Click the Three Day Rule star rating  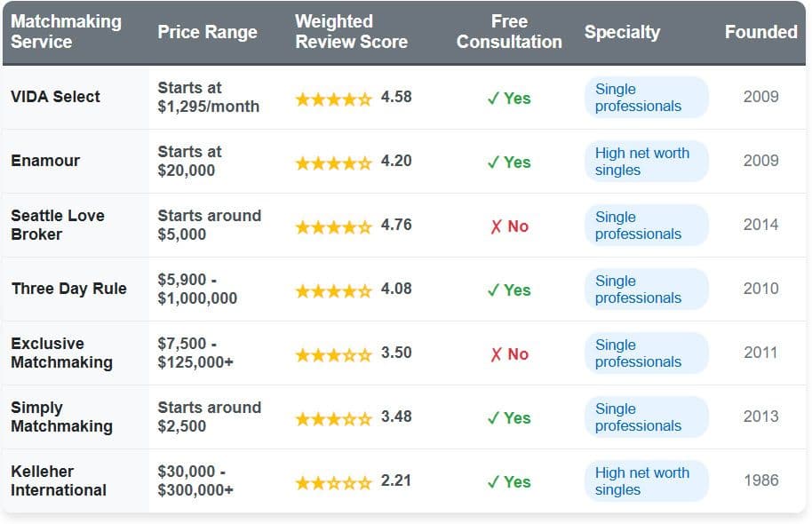click(x=333, y=290)
